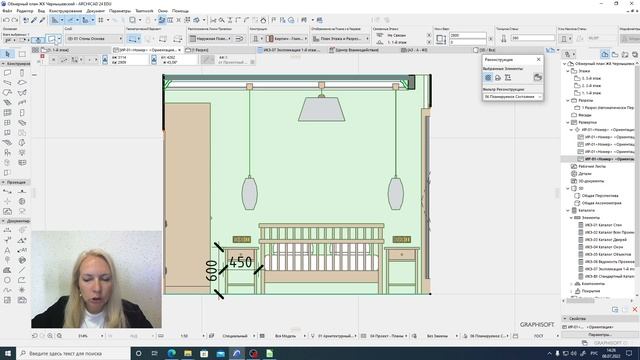Open the Файл menu
The image size is (640, 360).
pos(7,11)
